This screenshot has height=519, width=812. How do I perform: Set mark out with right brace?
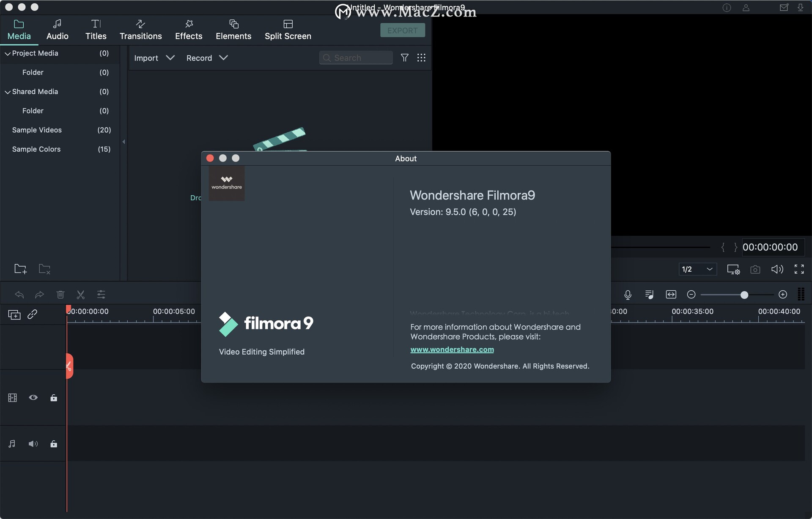pyautogui.click(x=735, y=247)
